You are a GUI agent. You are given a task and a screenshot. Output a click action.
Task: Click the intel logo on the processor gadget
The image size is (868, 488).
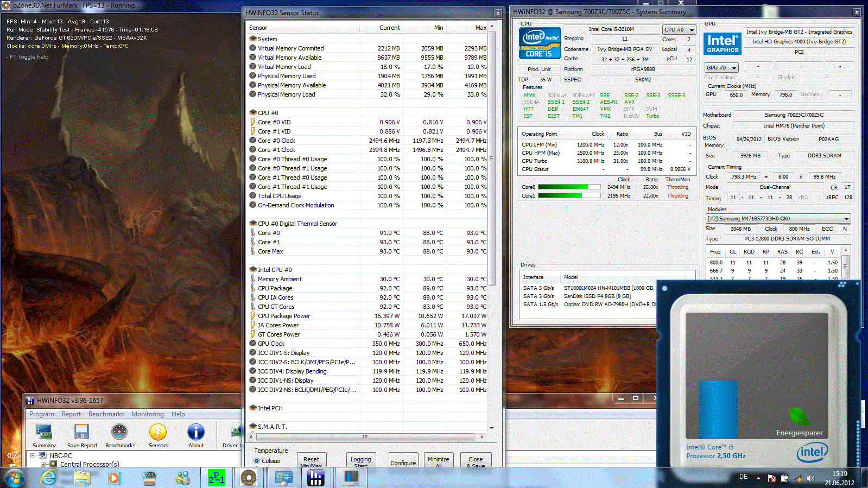812,451
